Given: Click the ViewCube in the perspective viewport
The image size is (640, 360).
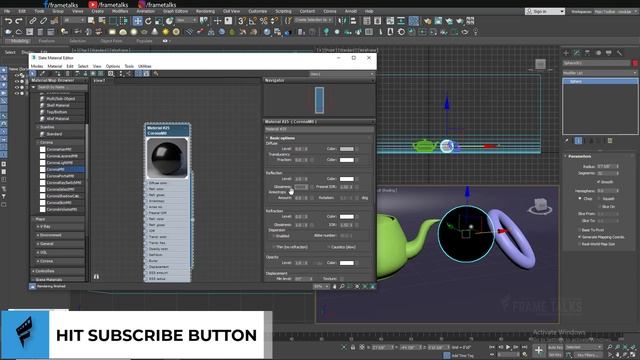Looking at the screenshot, I should (x=540, y=205).
